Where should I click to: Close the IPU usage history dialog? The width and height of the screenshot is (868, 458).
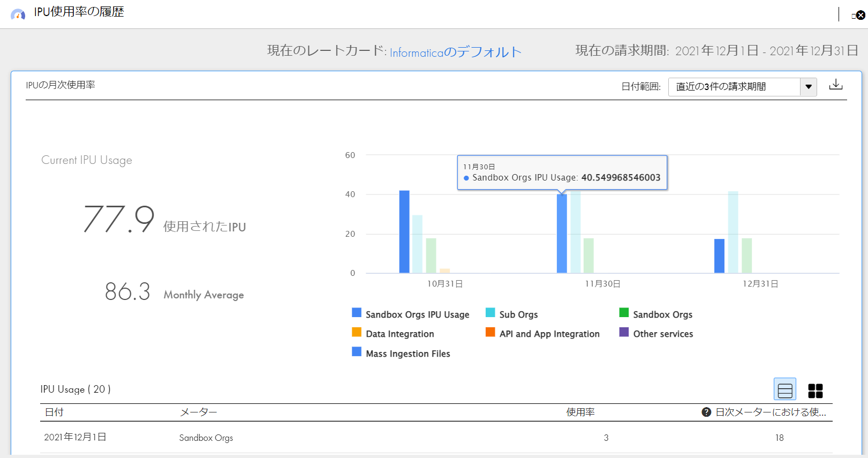(861, 15)
